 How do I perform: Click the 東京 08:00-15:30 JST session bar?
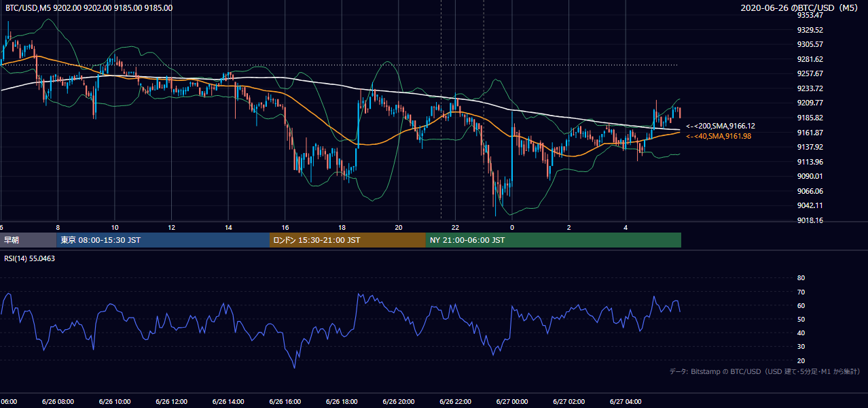pos(163,240)
